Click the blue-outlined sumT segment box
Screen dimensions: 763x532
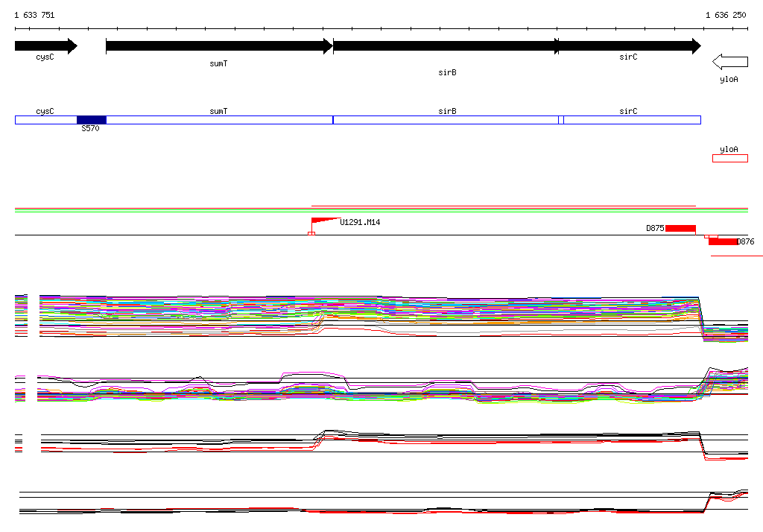pos(218,120)
